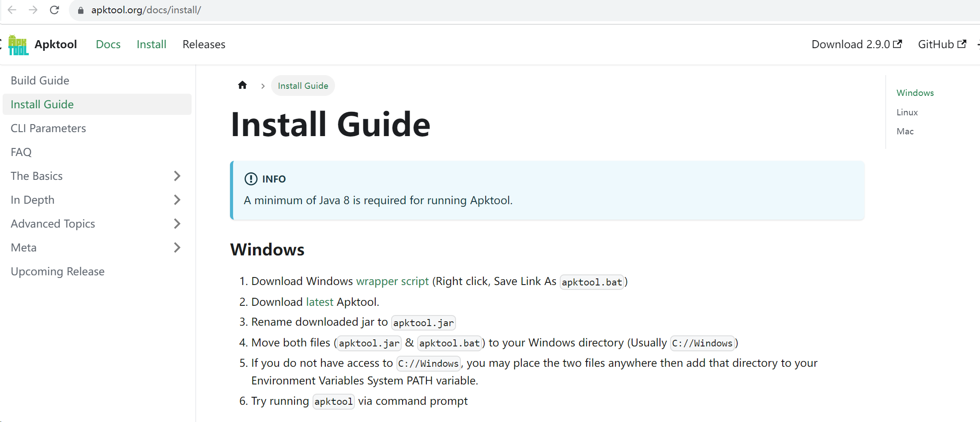The height and width of the screenshot is (422, 980).
Task: Click the browser forward arrow
Action: tap(33, 10)
